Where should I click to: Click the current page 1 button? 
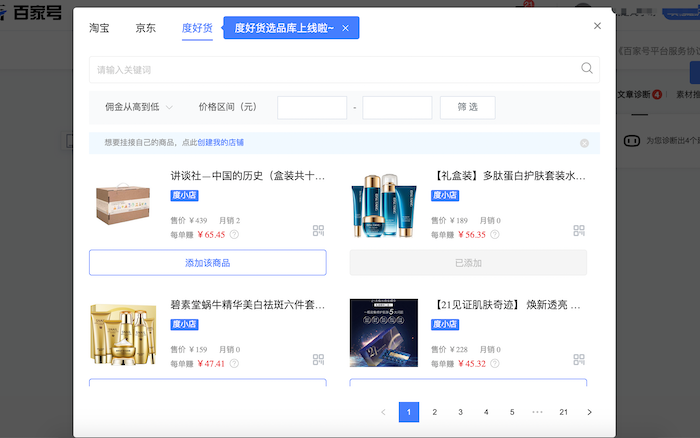point(408,412)
